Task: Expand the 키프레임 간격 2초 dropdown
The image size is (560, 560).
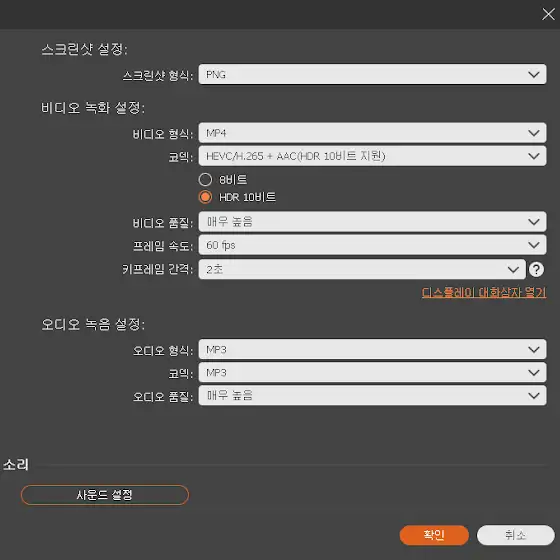Action: pos(362,269)
